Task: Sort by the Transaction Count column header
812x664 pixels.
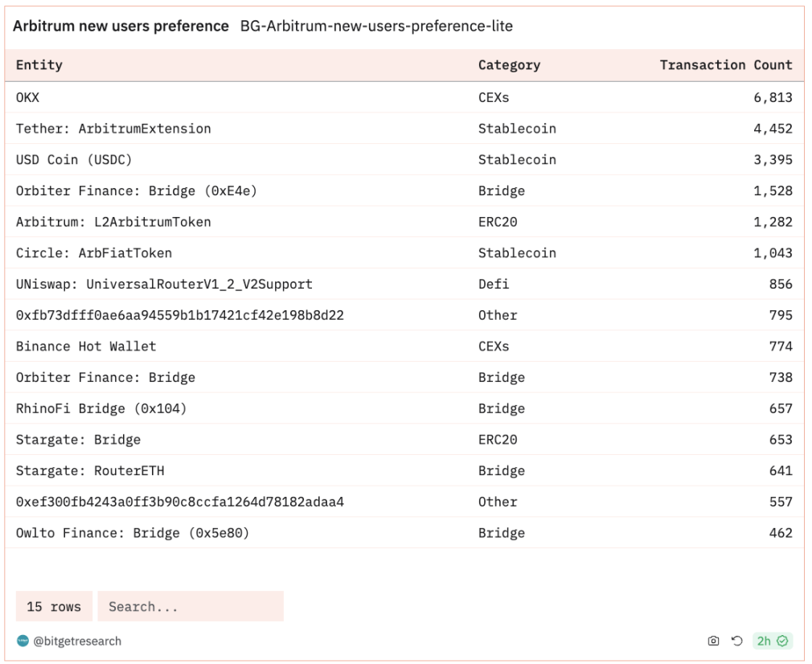Action: point(726,65)
